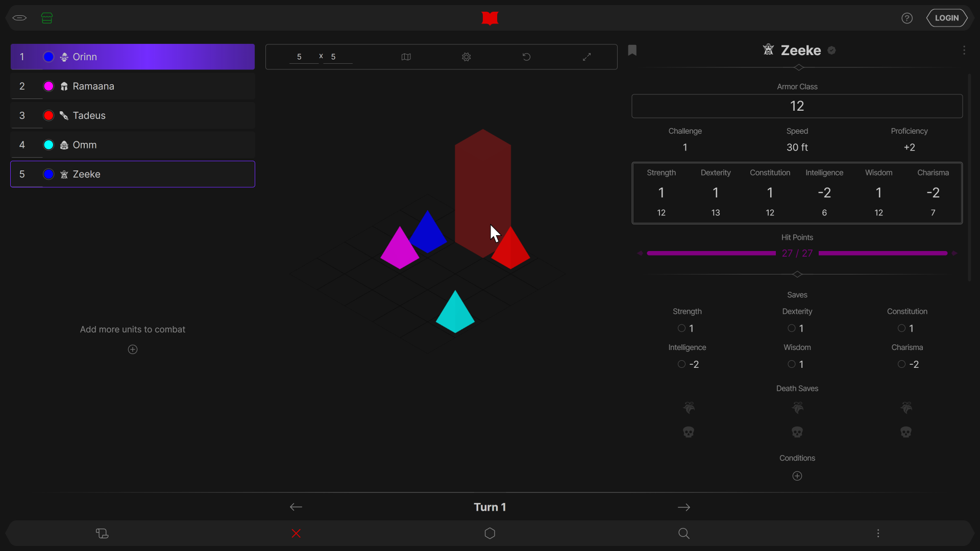The height and width of the screenshot is (551, 980).
Task: Mark first death save failure skull
Action: 689,432
